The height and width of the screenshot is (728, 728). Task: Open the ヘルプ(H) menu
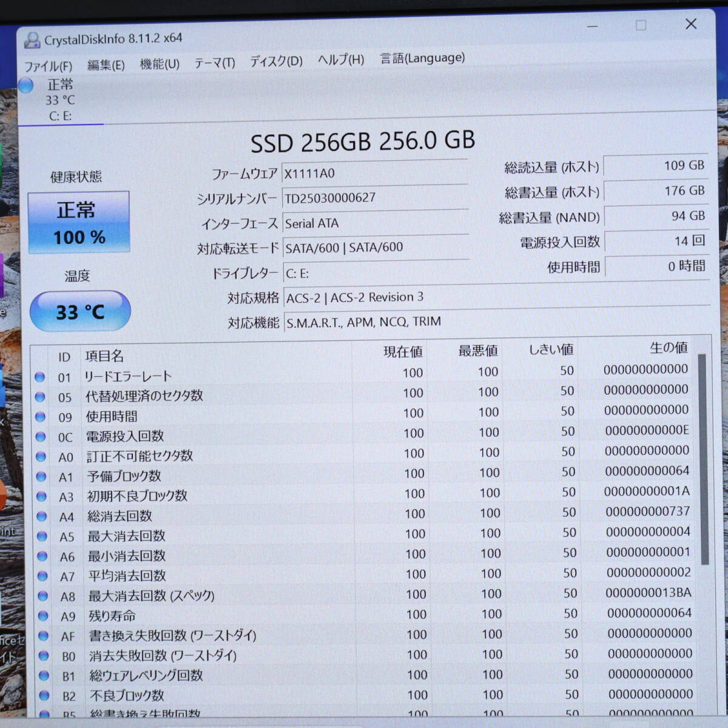(341, 59)
